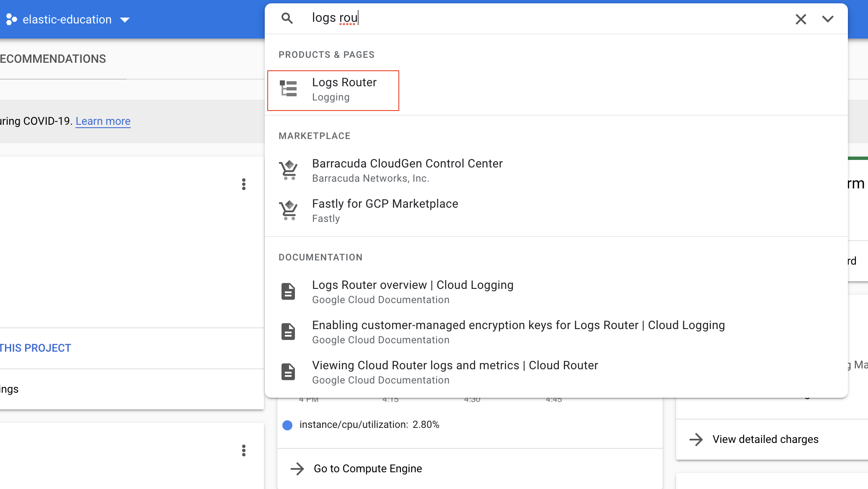868x489 pixels.
Task: Open Enabling customer-managed encryption keys documentation
Action: tap(518, 325)
